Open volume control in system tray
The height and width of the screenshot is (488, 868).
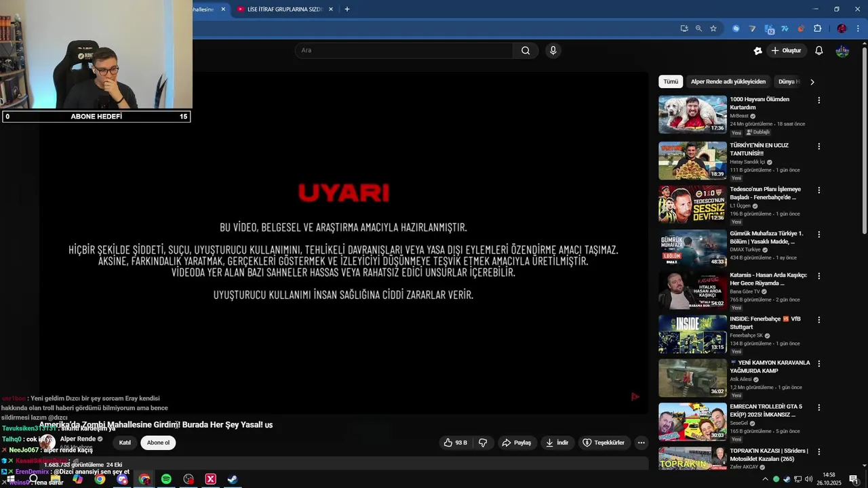808,479
